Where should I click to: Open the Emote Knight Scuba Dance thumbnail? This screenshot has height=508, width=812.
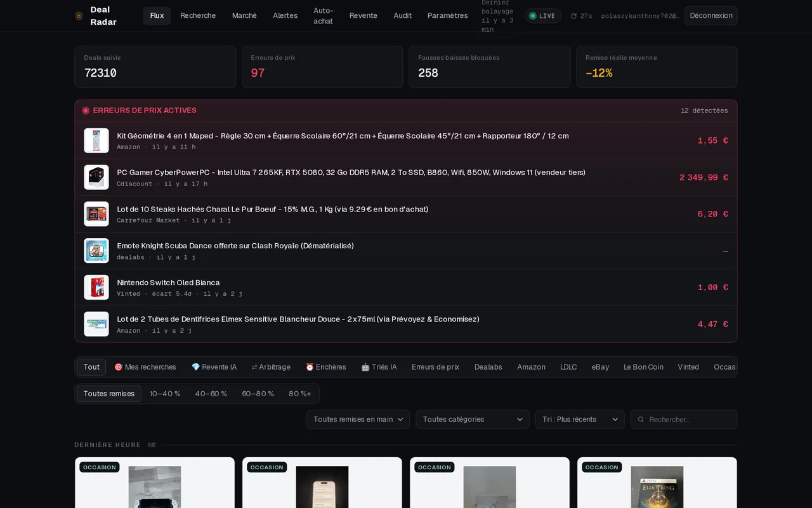click(x=96, y=251)
